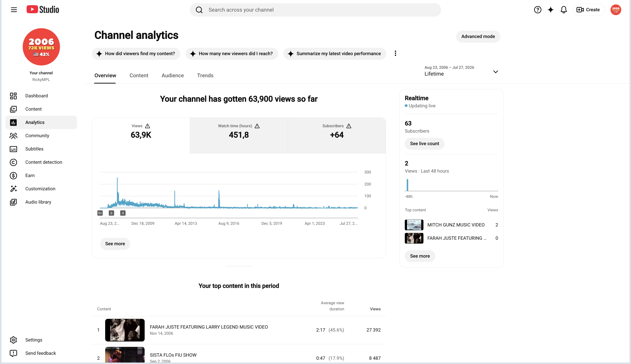Screen dimensions: 631x364
Task: Click the 27 392 views value
Action: tap(373, 330)
